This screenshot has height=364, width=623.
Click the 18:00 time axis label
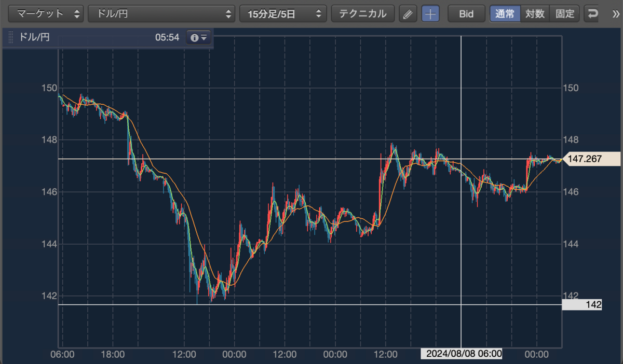(113, 354)
